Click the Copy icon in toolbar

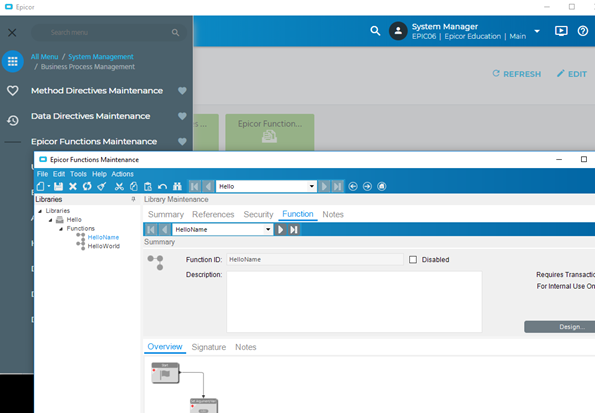(x=134, y=186)
